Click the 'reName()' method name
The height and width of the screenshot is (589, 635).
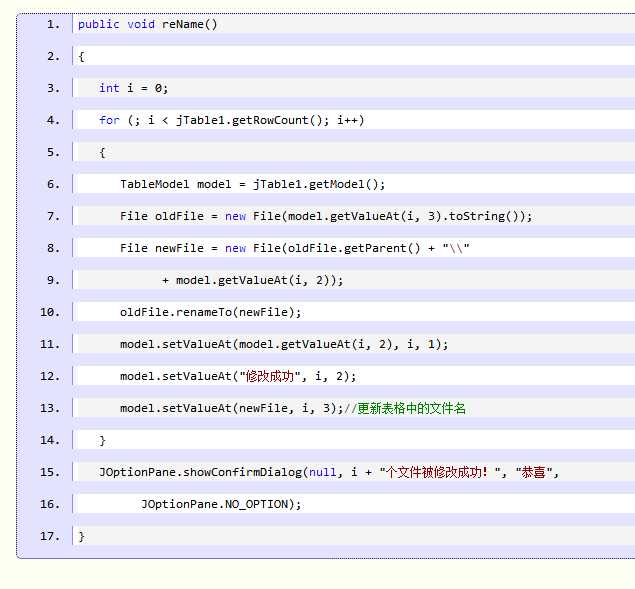[x=190, y=24]
